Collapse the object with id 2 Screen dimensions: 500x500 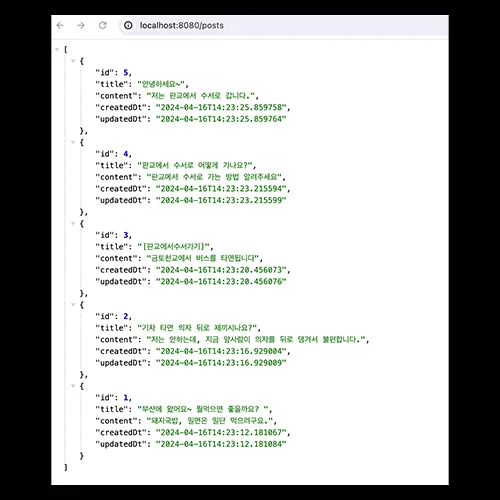click(x=73, y=305)
